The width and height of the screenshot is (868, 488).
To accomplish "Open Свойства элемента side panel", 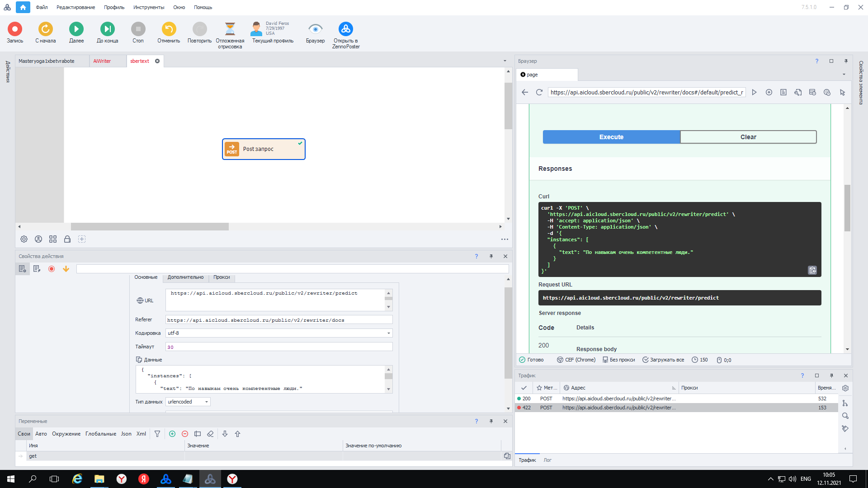I will click(861, 82).
